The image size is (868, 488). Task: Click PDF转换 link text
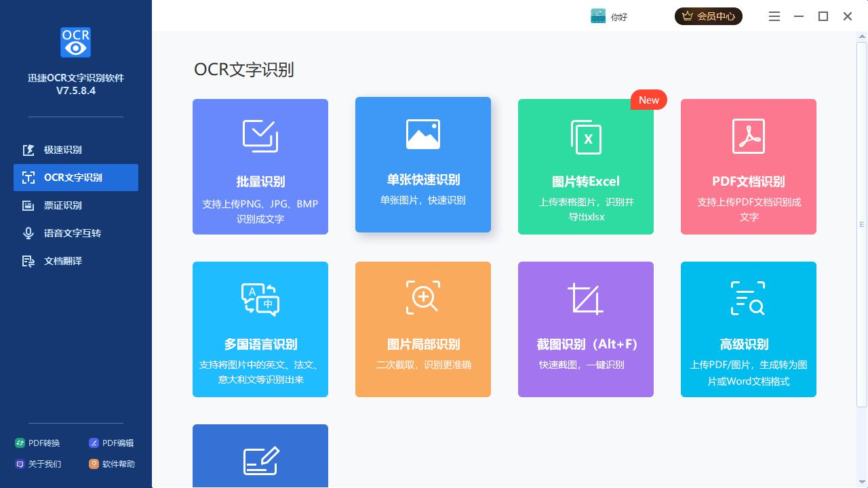click(44, 443)
